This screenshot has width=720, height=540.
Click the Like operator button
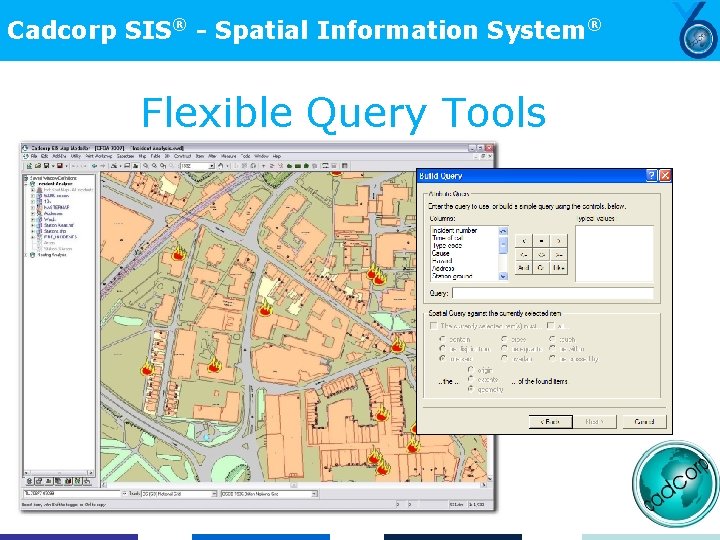tap(559, 268)
